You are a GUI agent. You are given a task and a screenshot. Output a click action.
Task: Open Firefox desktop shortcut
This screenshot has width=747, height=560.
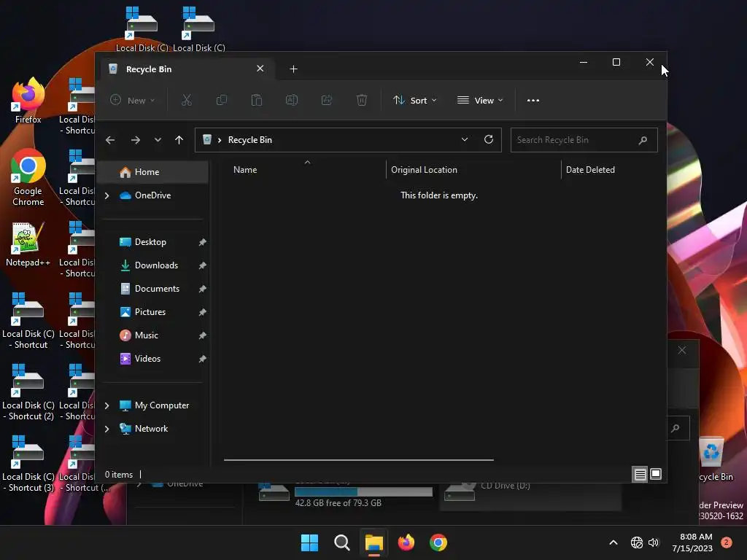pos(28,100)
